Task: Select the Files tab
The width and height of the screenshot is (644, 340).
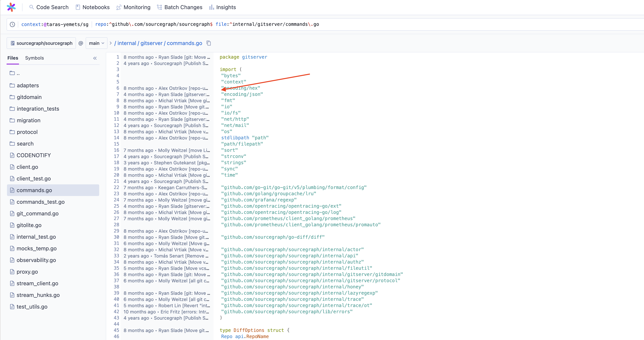Action: [13, 58]
